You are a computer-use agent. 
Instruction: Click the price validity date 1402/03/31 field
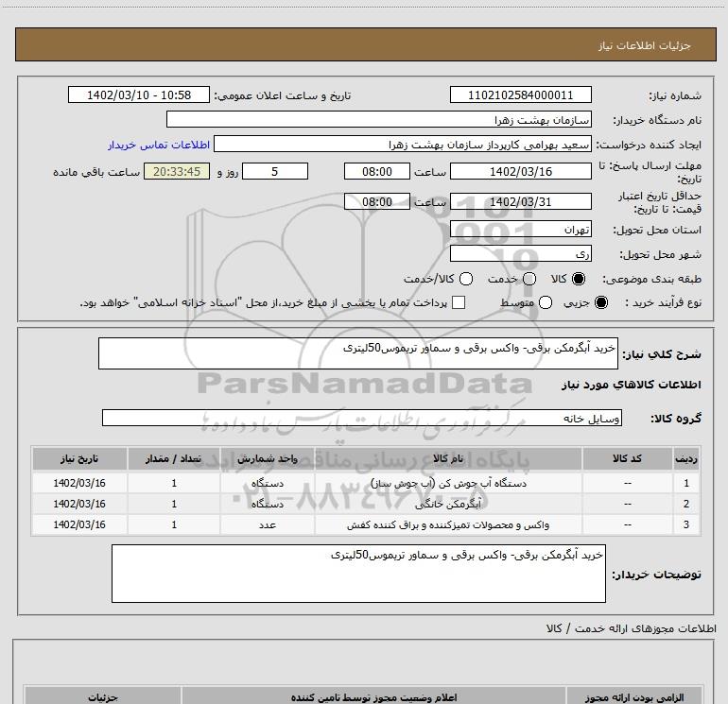(520, 201)
